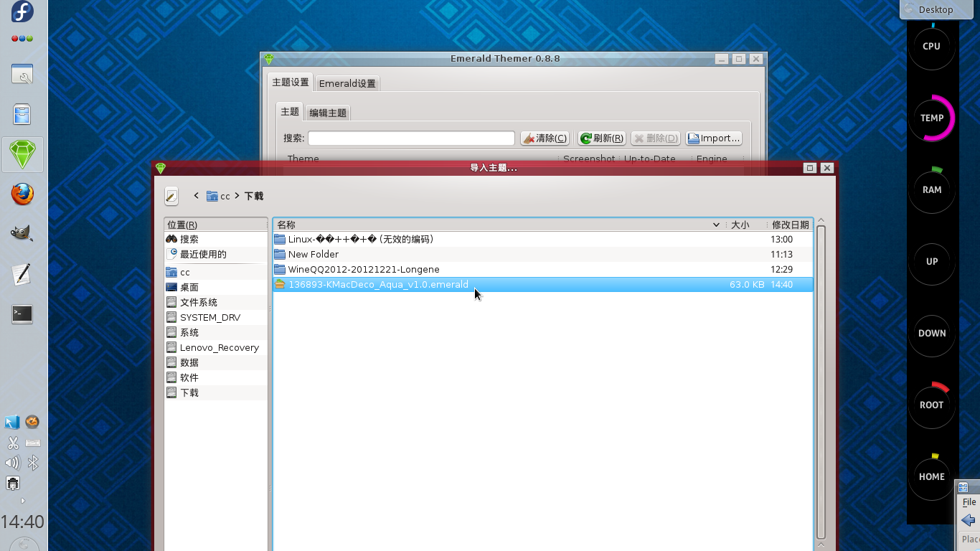Image resolution: width=980 pixels, height=551 pixels.
Task: Open the Fedora application launcher
Action: (22, 11)
